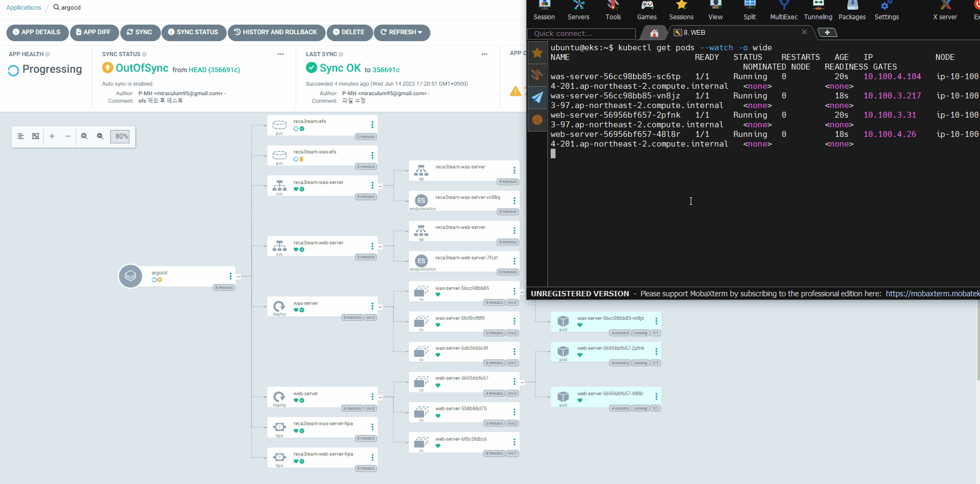Click the zoom in magnifier icon
The image size is (980, 484).
[84, 136]
